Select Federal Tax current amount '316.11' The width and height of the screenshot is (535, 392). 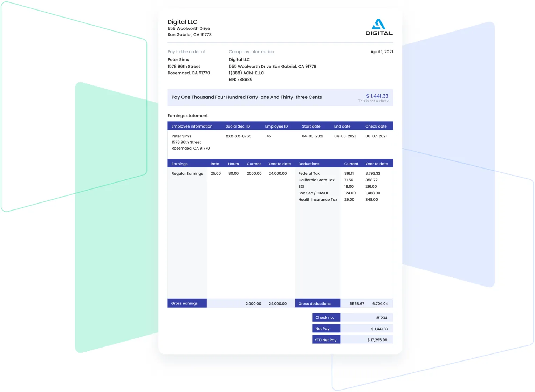[349, 174]
